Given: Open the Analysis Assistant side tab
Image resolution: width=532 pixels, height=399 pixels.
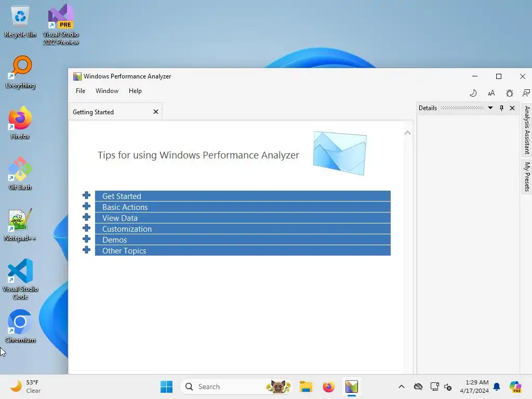Looking at the screenshot, I should point(527,130).
